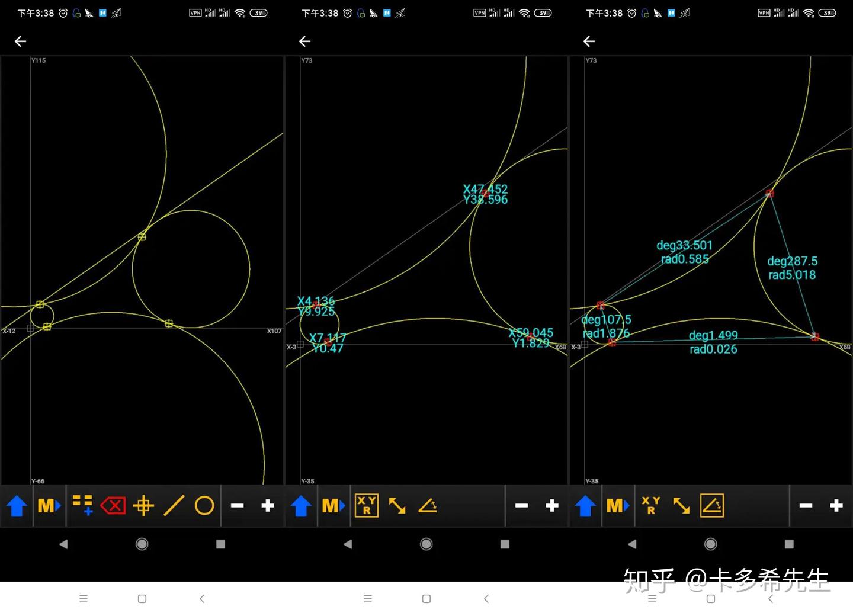This screenshot has width=853, height=616.
Task: Click the deg287.5 angle readout
Action: [x=793, y=261]
